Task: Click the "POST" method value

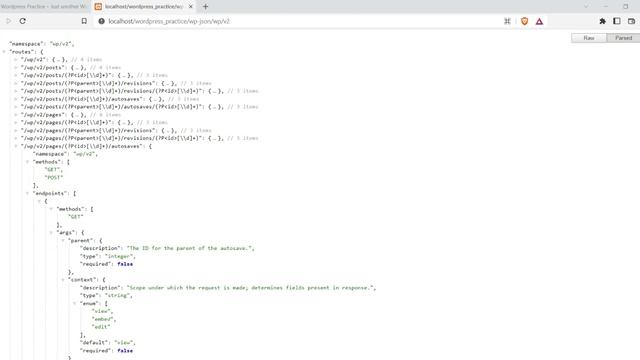Action: coord(54,178)
